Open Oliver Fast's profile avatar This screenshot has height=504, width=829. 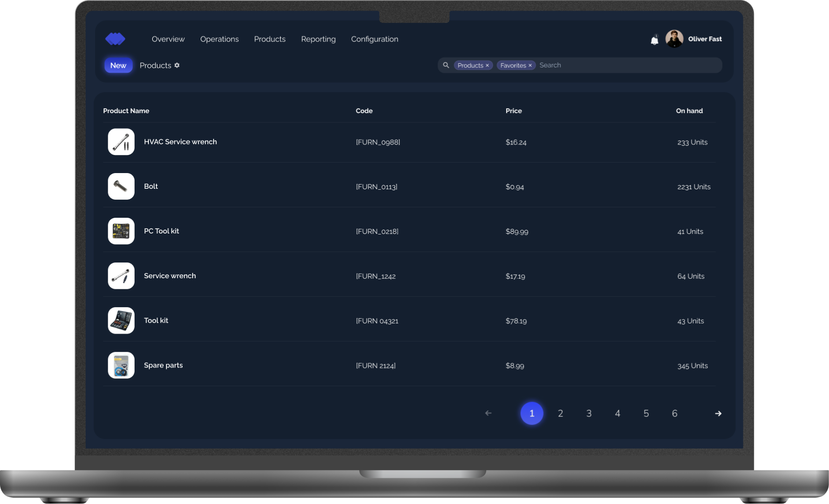(x=674, y=39)
